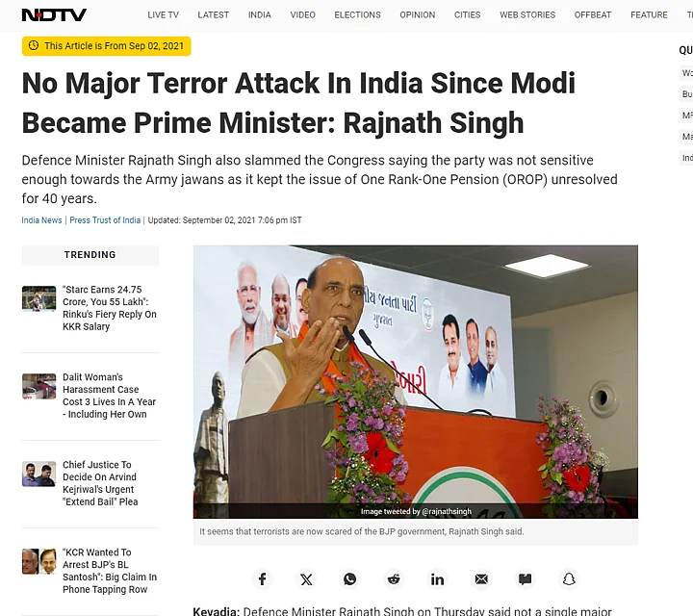Go to the ELECTIONS section

357,15
